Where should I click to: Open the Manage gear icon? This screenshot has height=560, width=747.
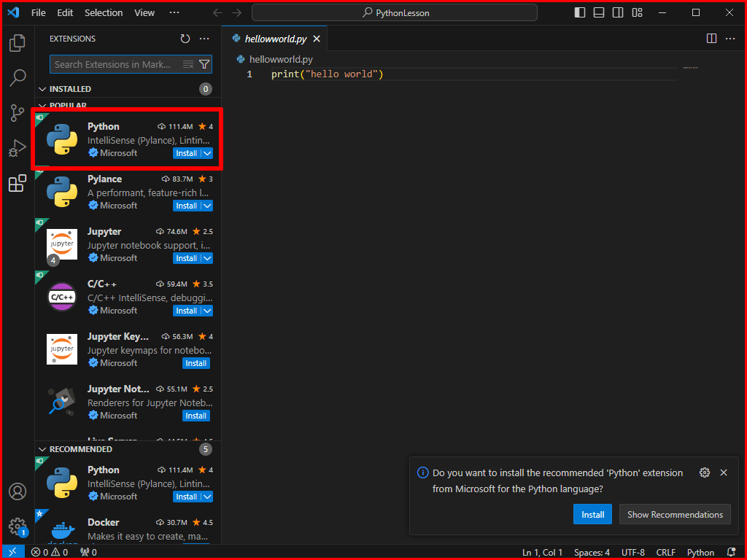[18, 526]
